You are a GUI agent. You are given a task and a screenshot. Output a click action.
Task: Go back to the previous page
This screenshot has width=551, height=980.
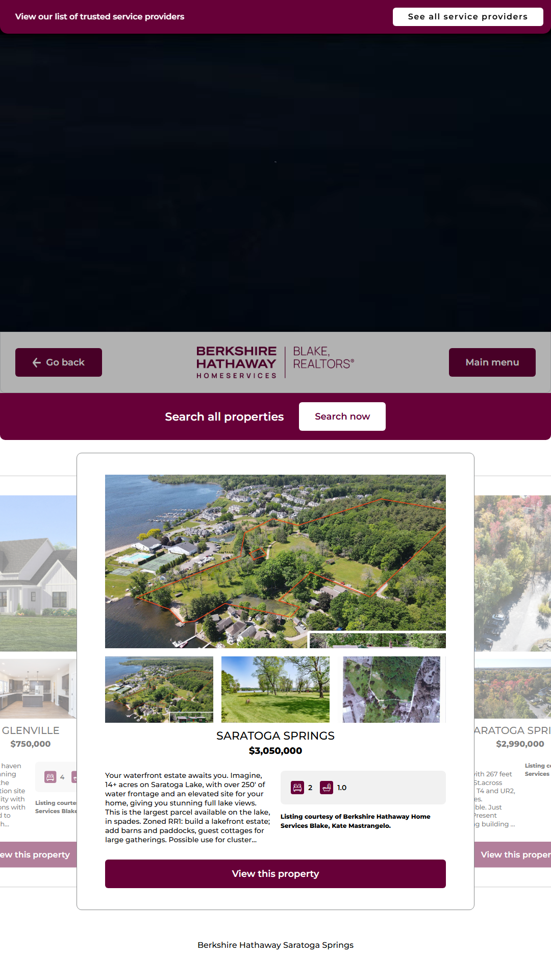[59, 362]
